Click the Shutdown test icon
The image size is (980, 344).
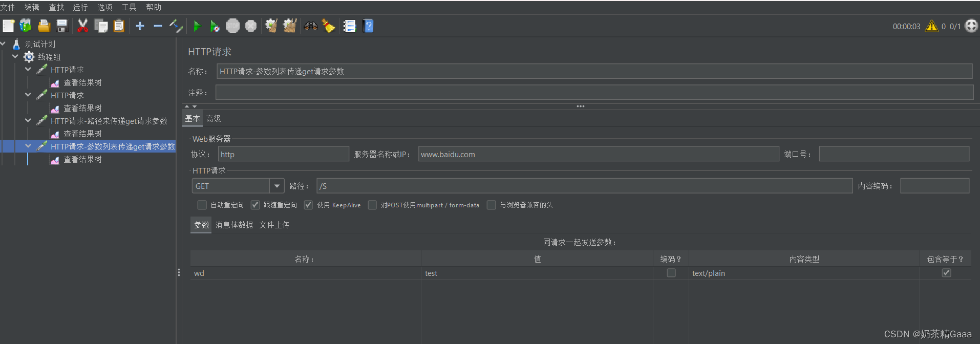(x=251, y=26)
